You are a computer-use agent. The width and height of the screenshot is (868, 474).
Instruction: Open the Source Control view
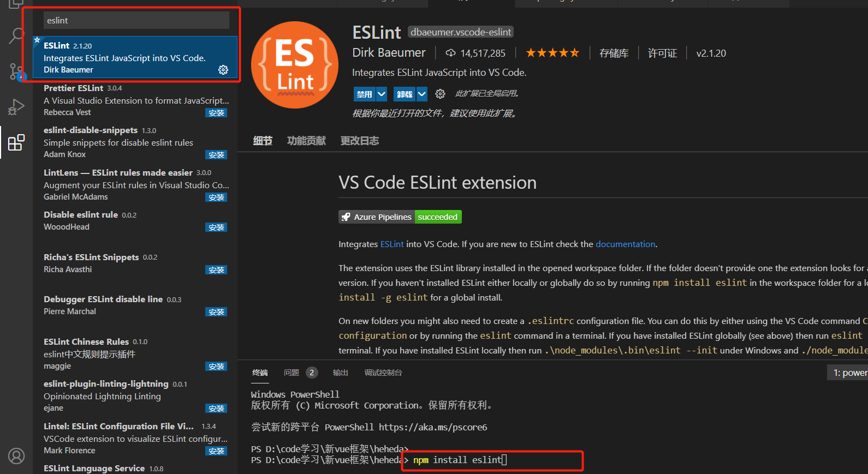(x=16, y=71)
